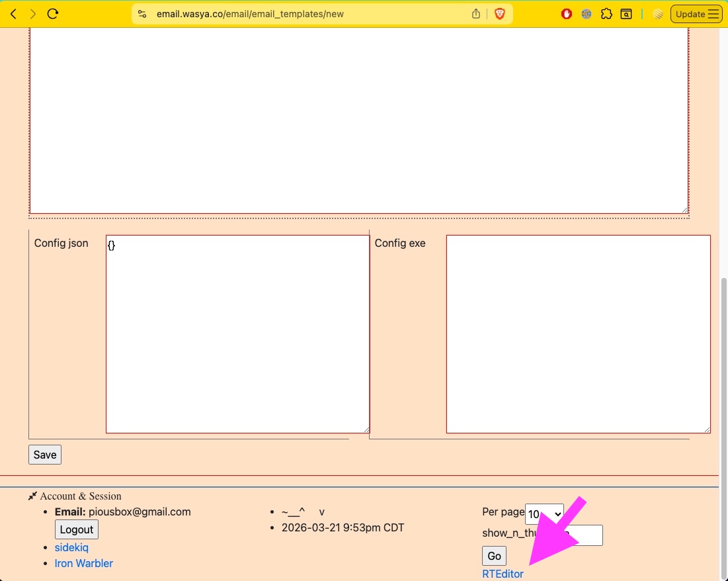Click the red stop-hand adblocker extension icon

(567, 13)
